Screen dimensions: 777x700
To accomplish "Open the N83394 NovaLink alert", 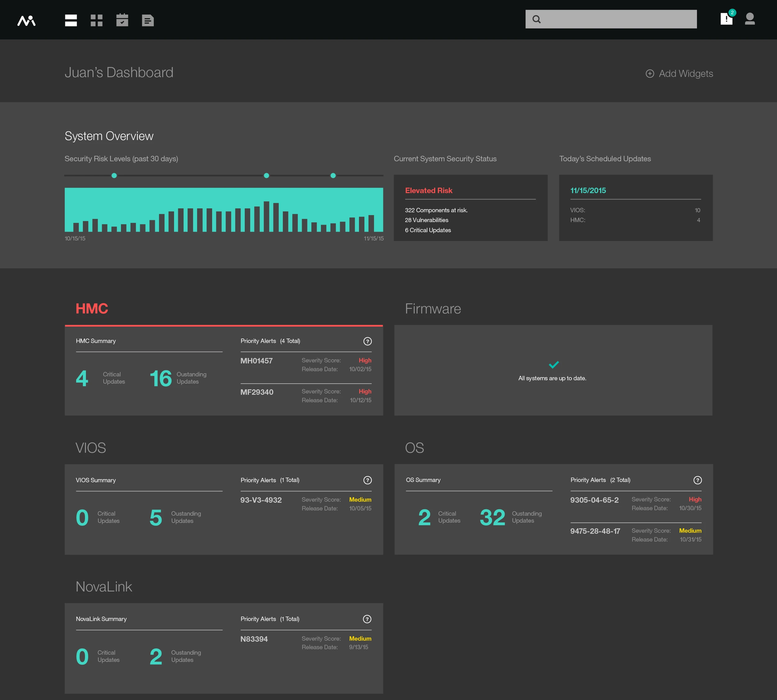I will coord(254,639).
